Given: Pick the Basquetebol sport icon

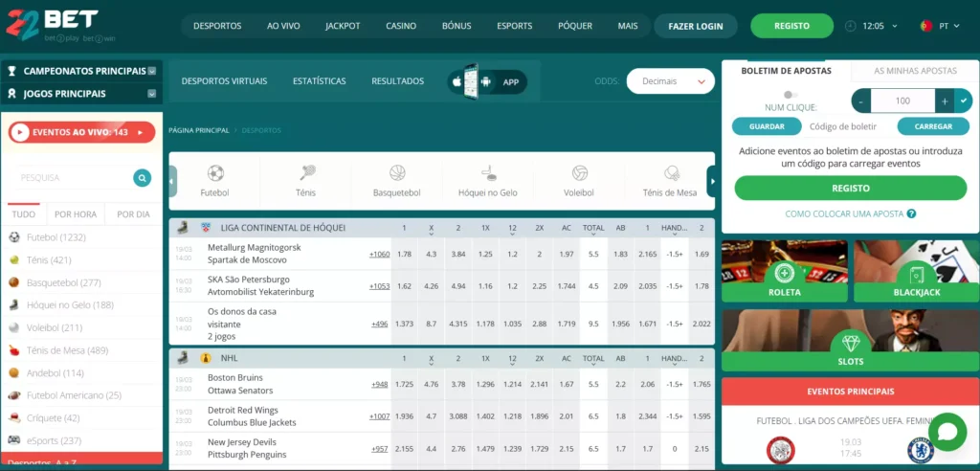Looking at the screenshot, I should point(397,173).
